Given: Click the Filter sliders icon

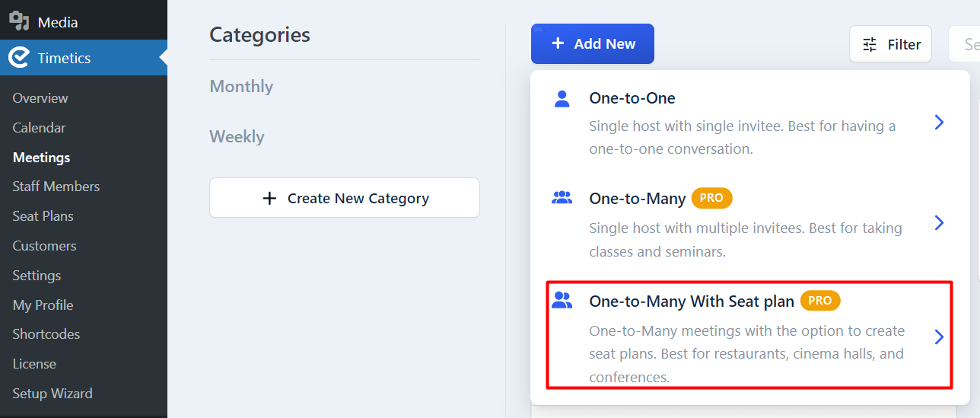Looking at the screenshot, I should click(x=870, y=45).
